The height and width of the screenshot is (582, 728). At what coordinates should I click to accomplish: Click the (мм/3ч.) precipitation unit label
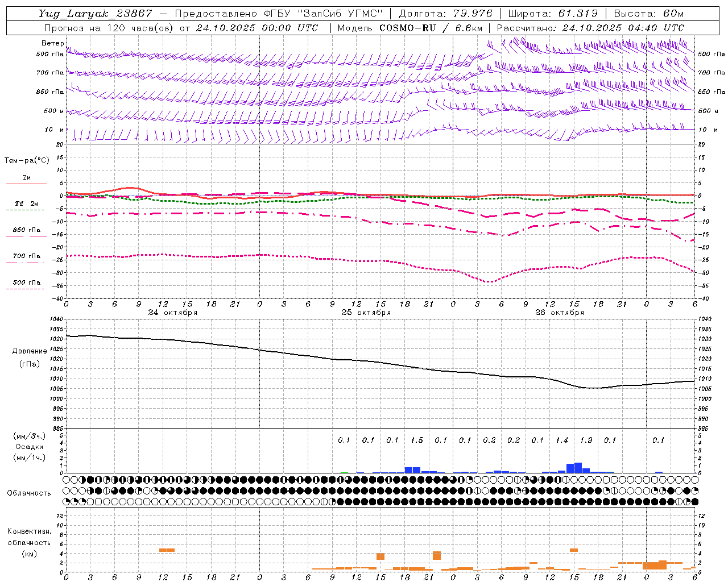click(x=29, y=436)
